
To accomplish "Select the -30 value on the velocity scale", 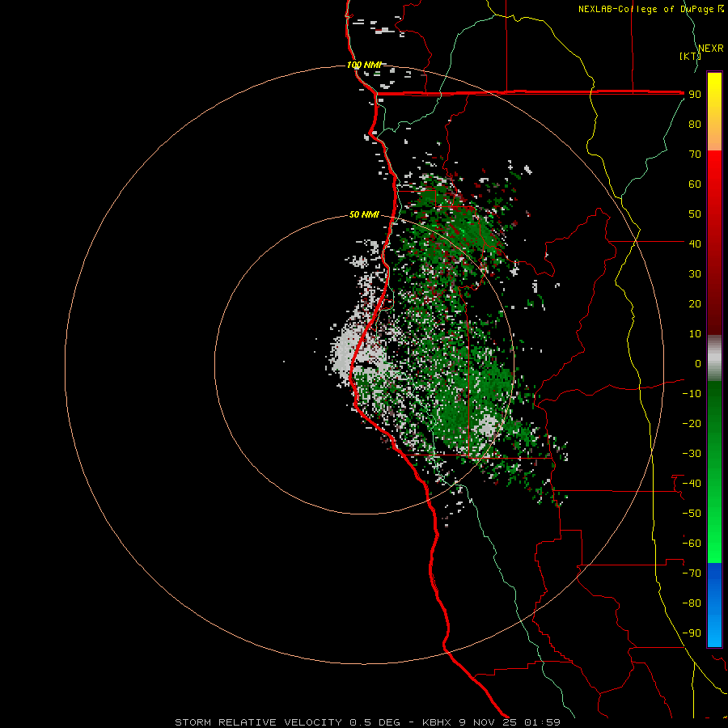I will click(x=692, y=454).
